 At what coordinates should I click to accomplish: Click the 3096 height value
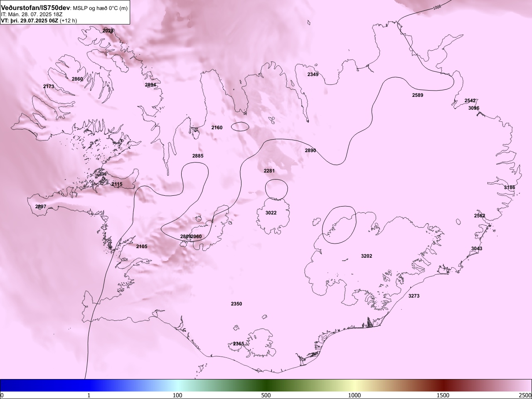point(474,108)
